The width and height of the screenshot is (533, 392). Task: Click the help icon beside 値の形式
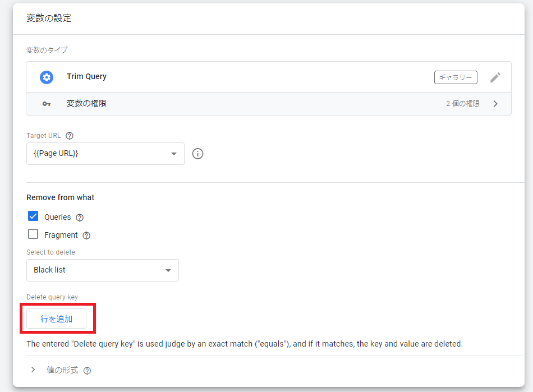pos(87,371)
